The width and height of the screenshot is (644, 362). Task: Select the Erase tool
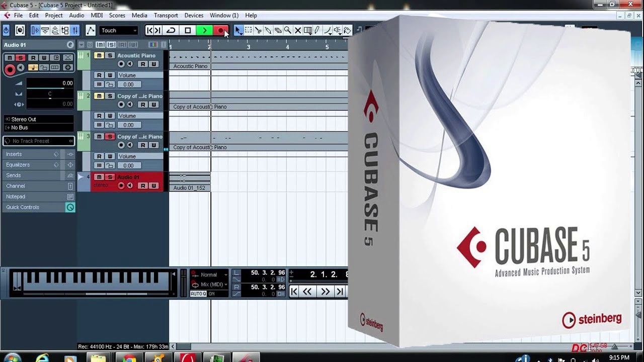278,31
